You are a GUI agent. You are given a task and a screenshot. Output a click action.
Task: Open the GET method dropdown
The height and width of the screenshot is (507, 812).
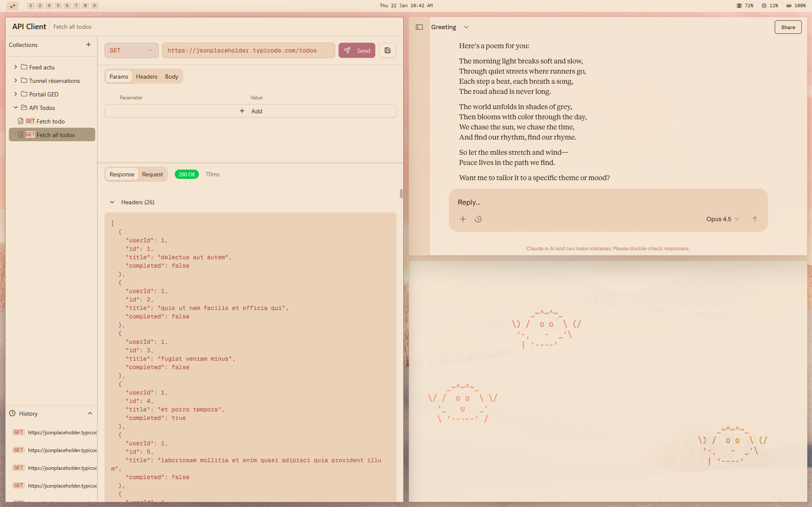point(131,50)
